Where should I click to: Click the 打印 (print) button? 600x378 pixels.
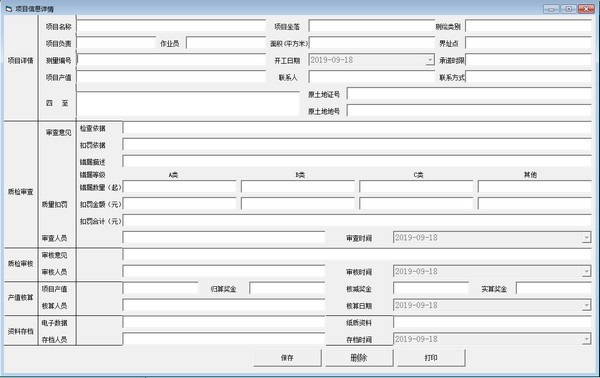(431, 358)
